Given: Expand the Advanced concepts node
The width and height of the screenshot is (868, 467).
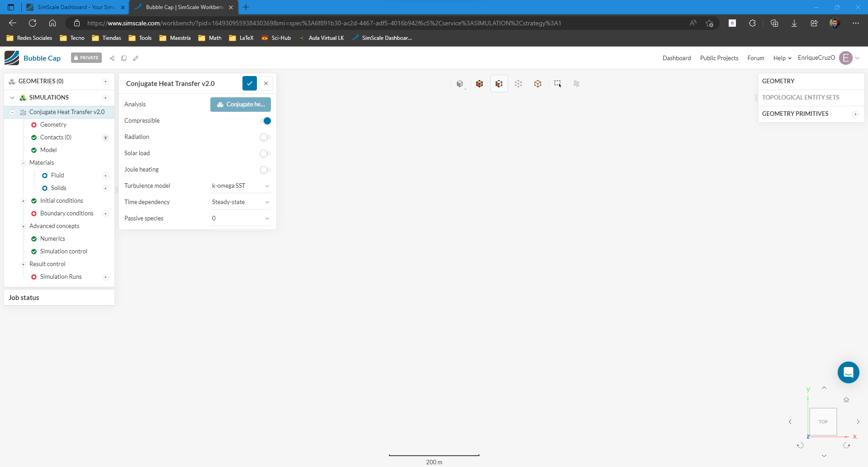Looking at the screenshot, I should pos(23,226).
